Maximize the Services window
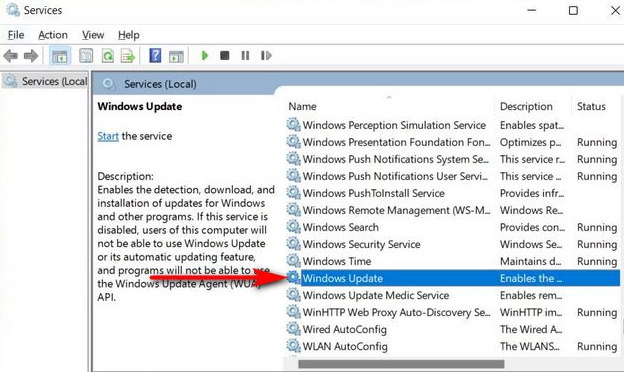624x372 pixels. tap(573, 10)
